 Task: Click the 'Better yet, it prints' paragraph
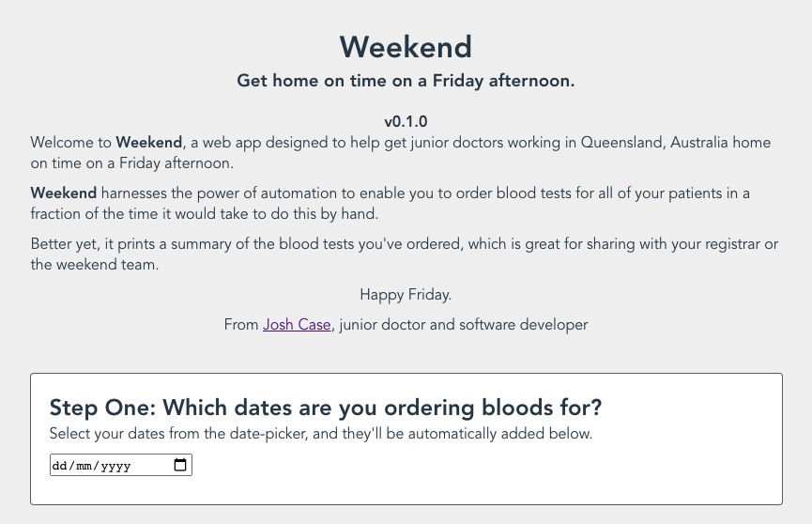406,254
